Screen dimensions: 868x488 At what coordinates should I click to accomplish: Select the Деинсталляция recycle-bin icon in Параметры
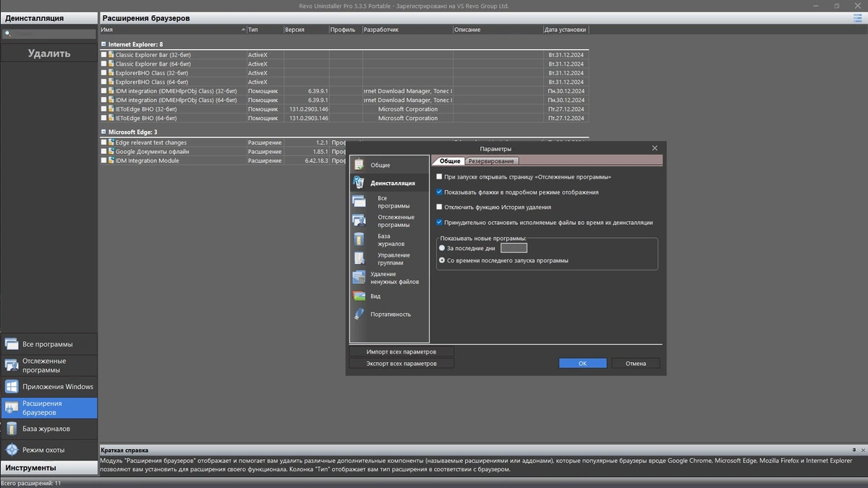[359, 183]
